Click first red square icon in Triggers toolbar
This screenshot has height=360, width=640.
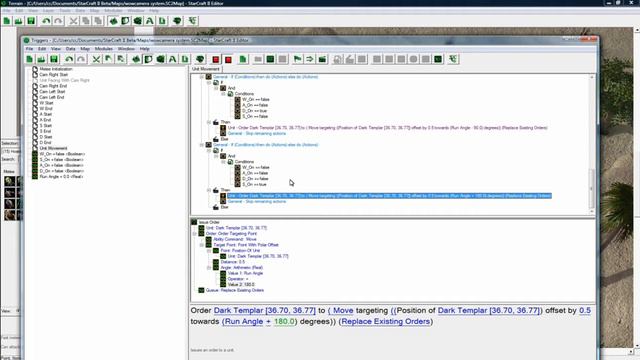coord(216,60)
